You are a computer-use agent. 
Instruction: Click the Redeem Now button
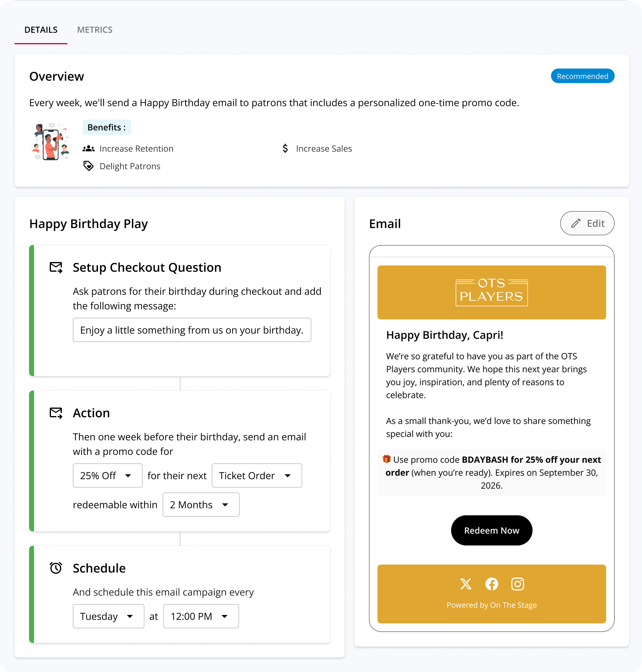(x=492, y=530)
